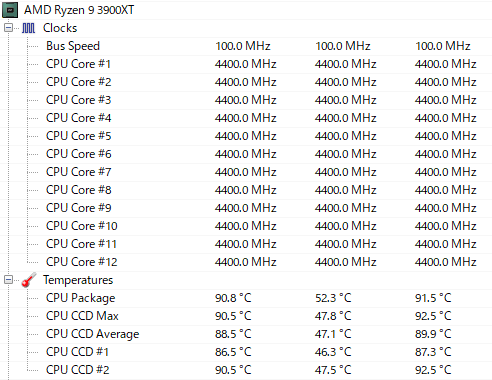Click CPU CCD Average minimum 47.1 °C

pyautogui.click(x=333, y=334)
